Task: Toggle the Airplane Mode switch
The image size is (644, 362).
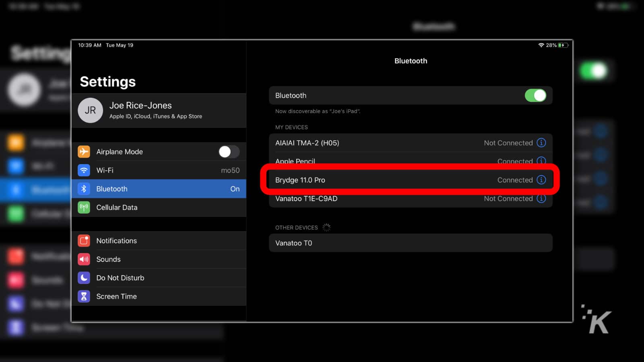Action: point(229,152)
